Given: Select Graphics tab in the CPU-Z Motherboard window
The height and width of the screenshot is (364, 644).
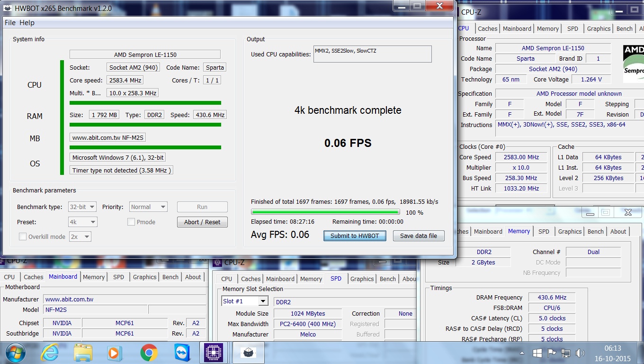Looking at the screenshot, I should [144, 277].
